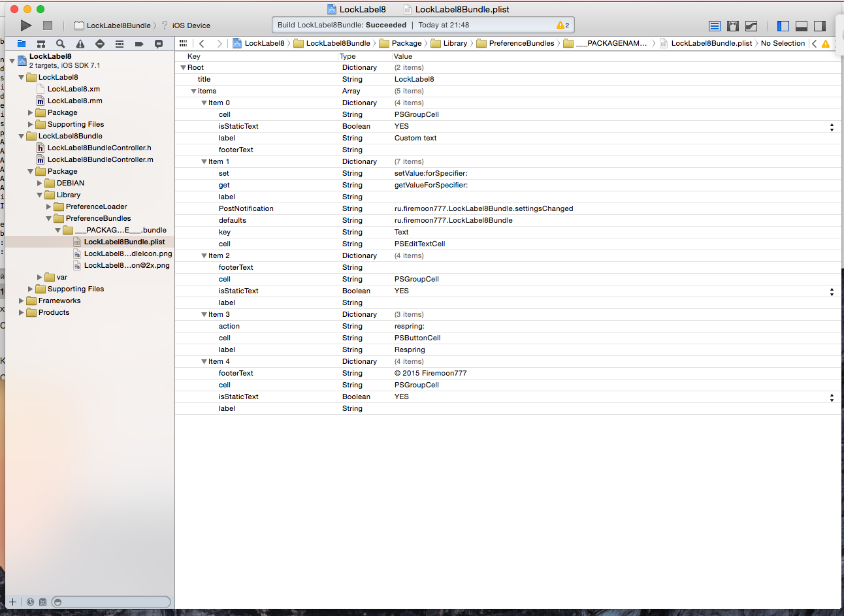Open No Selection segment in jump bar

click(x=783, y=43)
